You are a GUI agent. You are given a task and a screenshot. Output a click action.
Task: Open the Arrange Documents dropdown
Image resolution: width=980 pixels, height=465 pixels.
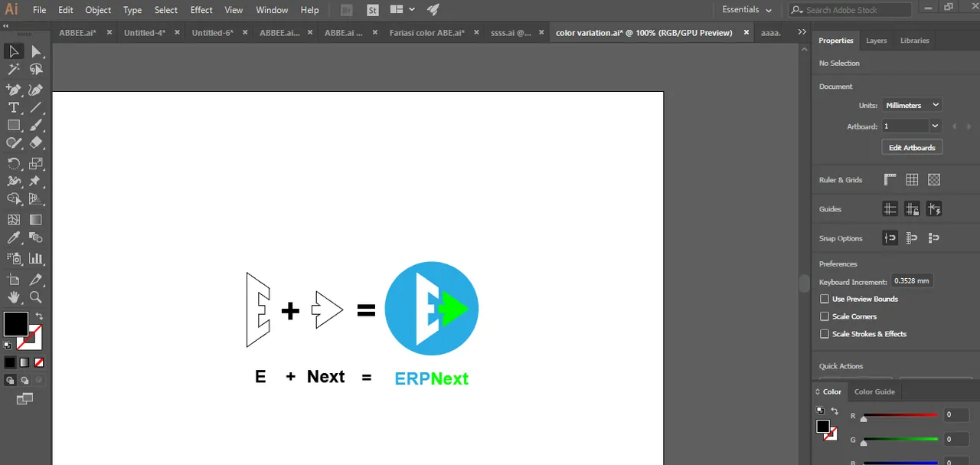pos(402,10)
